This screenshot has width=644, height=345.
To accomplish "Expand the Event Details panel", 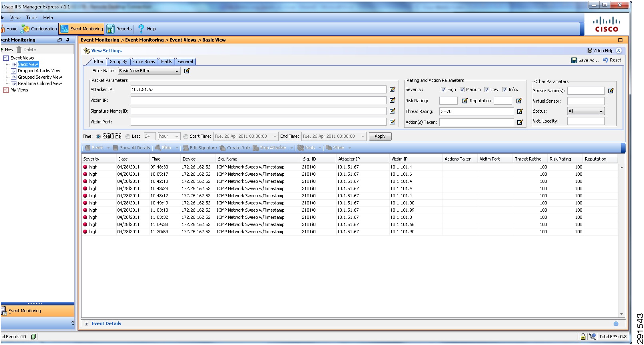I will (86, 324).
